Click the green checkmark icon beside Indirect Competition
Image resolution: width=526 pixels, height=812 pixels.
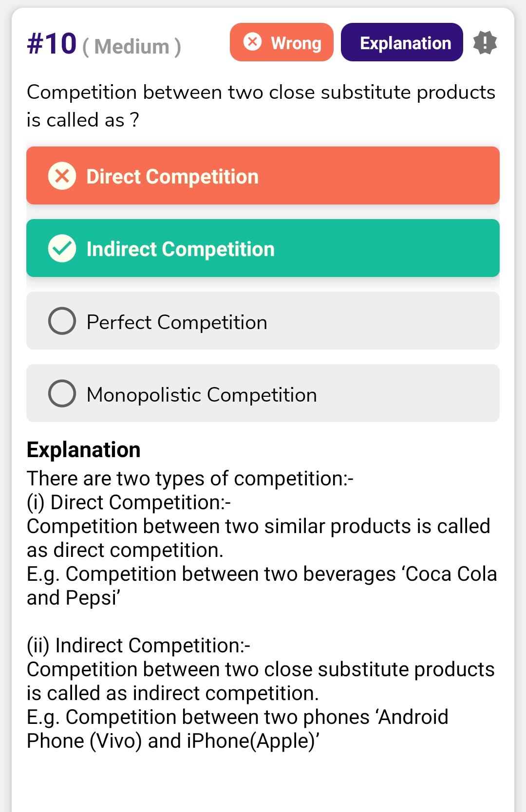point(62,248)
